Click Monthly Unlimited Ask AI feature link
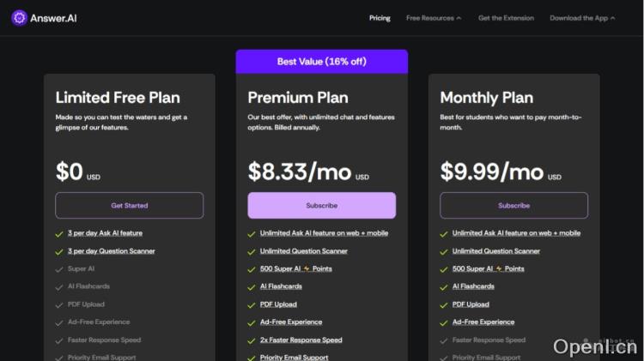This screenshot has width=644, height=361. click(x=516, y=233)
